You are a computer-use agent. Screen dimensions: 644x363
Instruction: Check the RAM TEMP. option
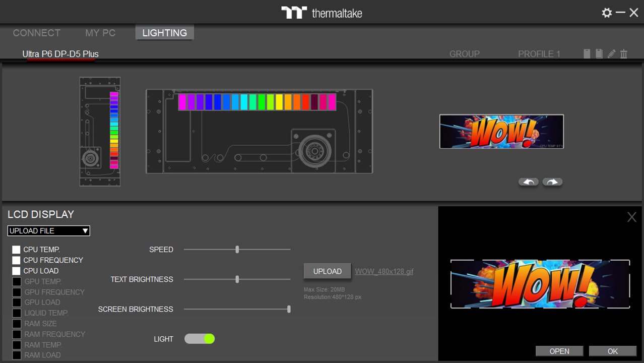tap(17, 345)
